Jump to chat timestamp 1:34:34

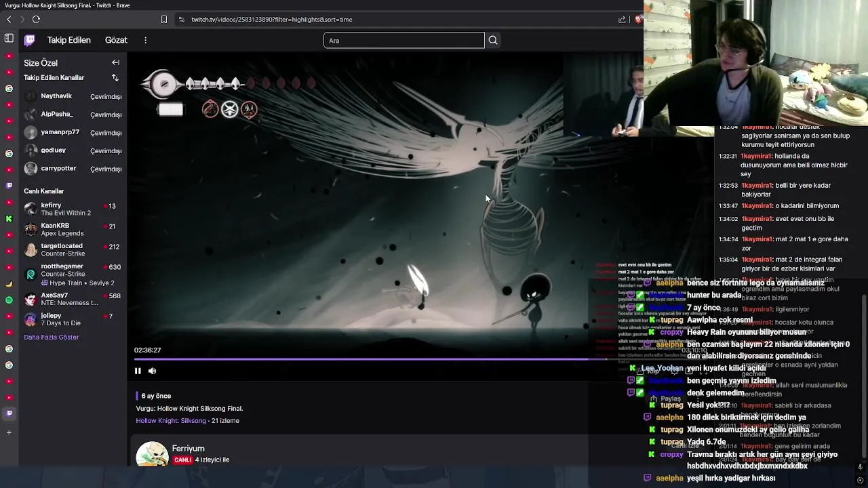tap(728, 239)
